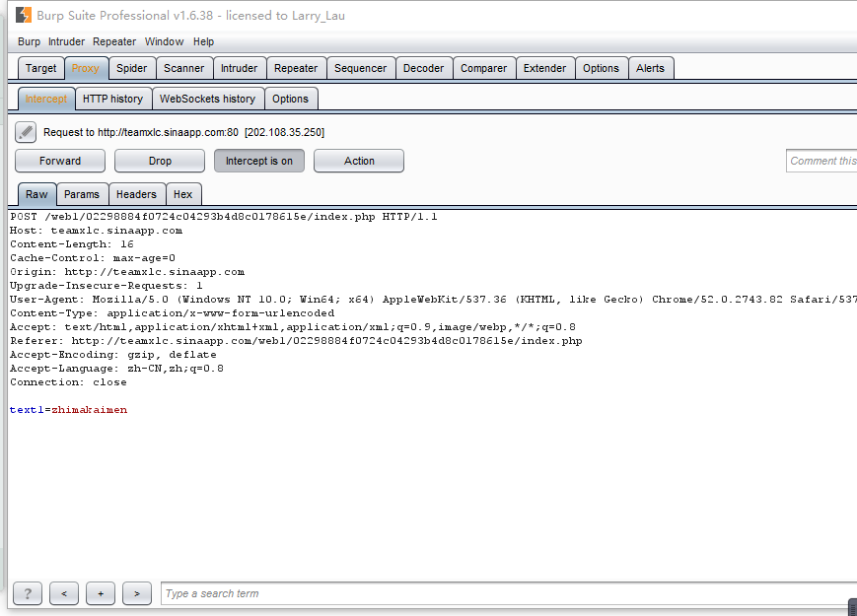Click the plus search options button
The height and width of the screenshot is (616, 857).
click(101, 593)
